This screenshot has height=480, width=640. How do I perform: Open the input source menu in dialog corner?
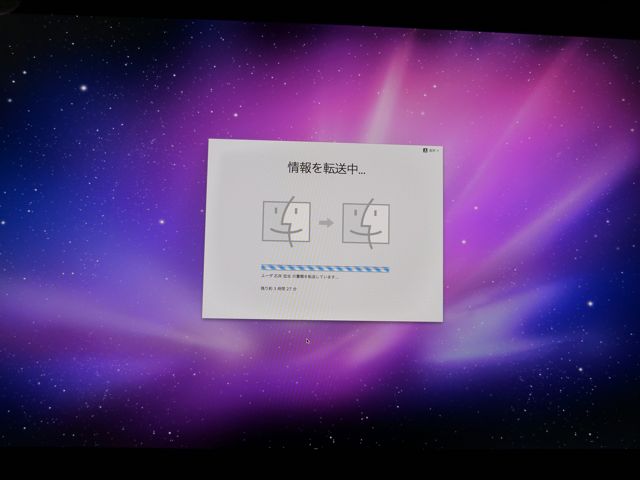tap(431, 150)
